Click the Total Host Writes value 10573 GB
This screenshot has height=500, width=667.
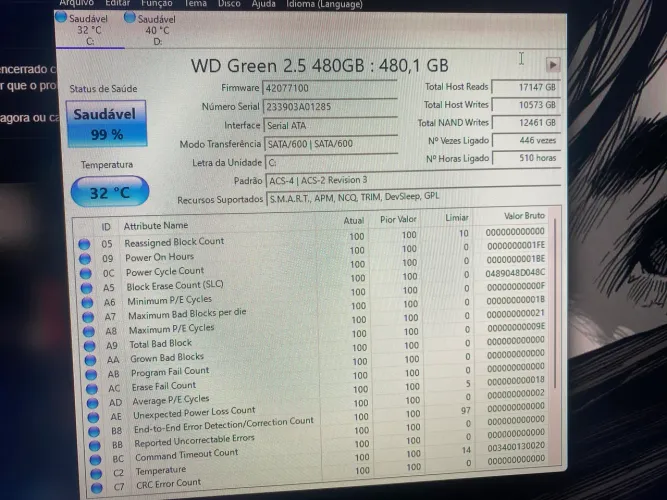(x=526, y=105)
